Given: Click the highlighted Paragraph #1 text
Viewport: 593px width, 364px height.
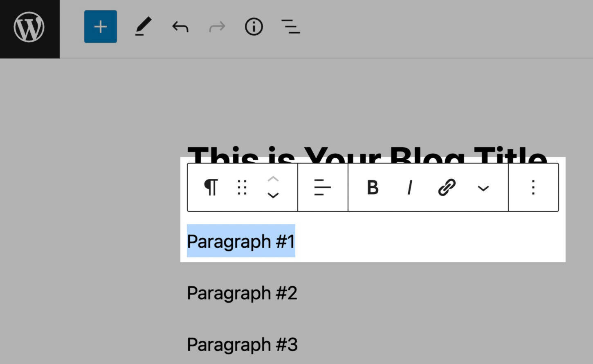Looking at the screenshot, I should click(x=240, y=241).
